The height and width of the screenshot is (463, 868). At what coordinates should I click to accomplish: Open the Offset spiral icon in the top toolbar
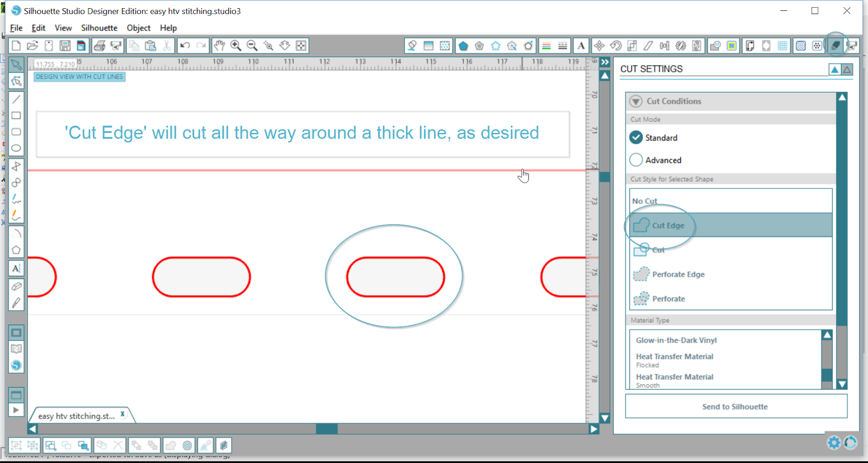[x=801, y=46]
